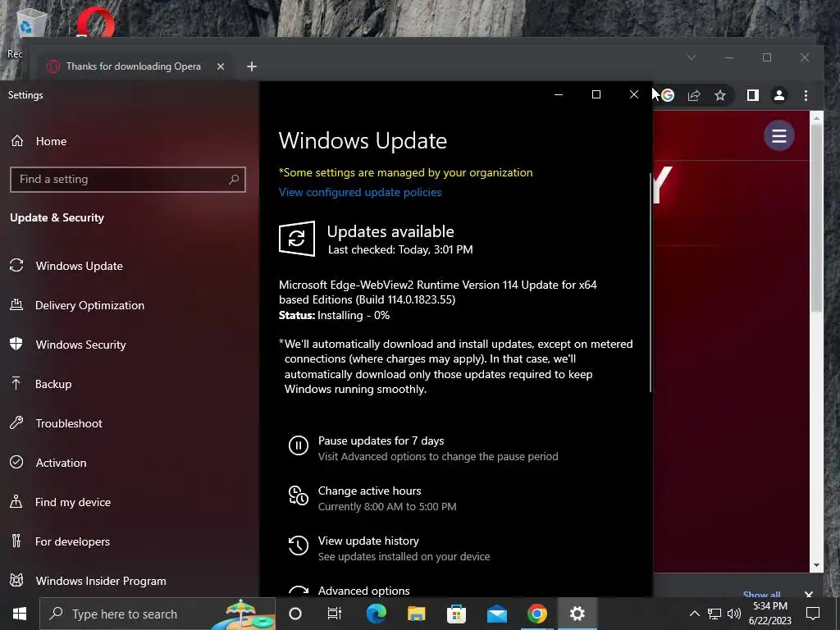Show hidden tray icons chevron
The height and width of the screenshot is (630, 840).
pyautogui.click(x=694, y=614)
